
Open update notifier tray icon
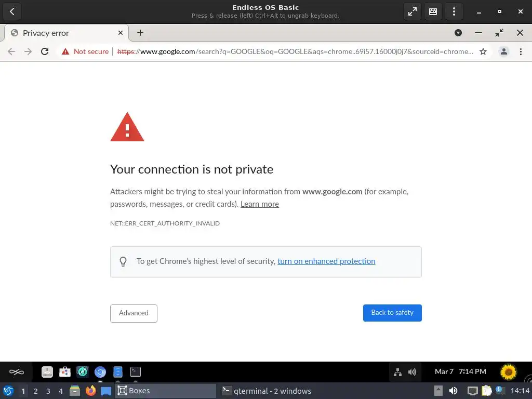499,390
